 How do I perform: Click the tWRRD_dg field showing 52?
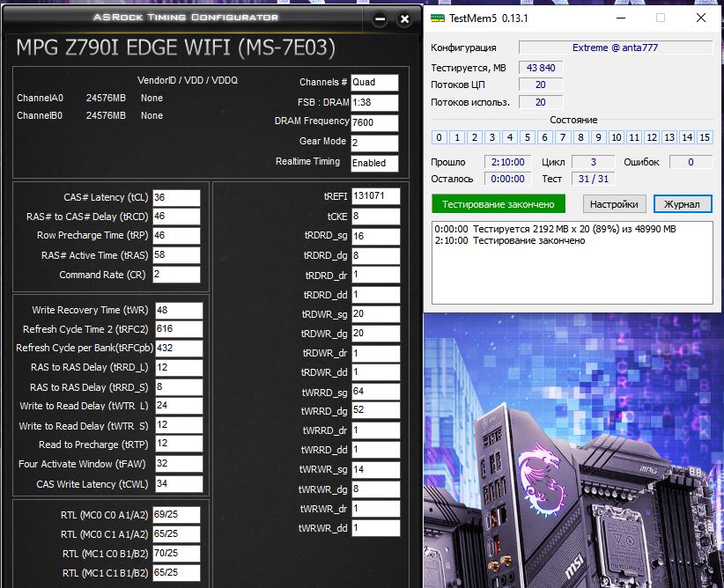376,410
